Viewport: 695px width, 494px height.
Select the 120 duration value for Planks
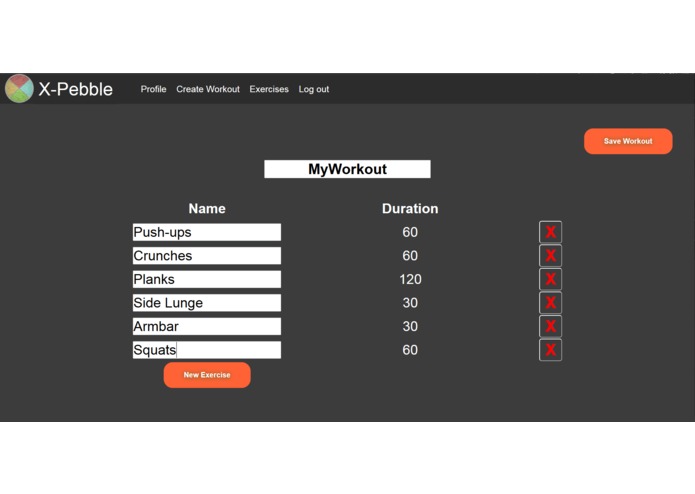coord(410,279)
